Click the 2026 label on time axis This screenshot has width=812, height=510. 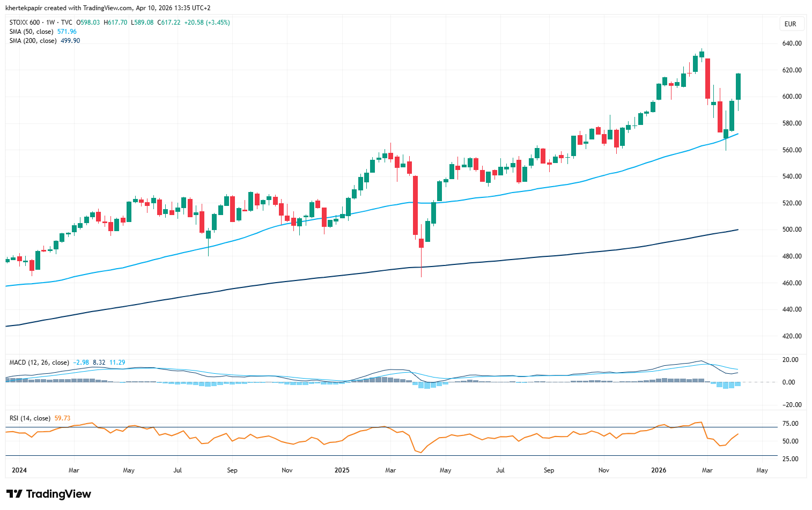(x=659, y=470)
